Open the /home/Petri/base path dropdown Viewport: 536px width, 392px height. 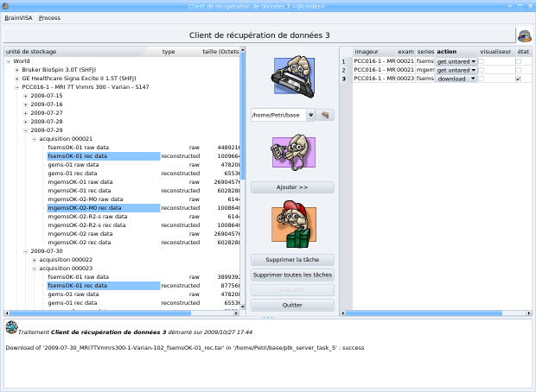[x=310, y=114]
